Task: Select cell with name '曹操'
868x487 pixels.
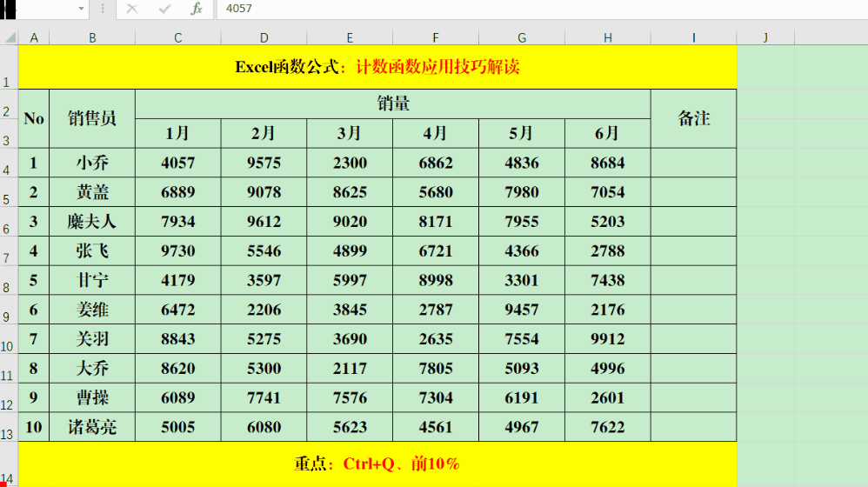Action: [x=92, y=397]
